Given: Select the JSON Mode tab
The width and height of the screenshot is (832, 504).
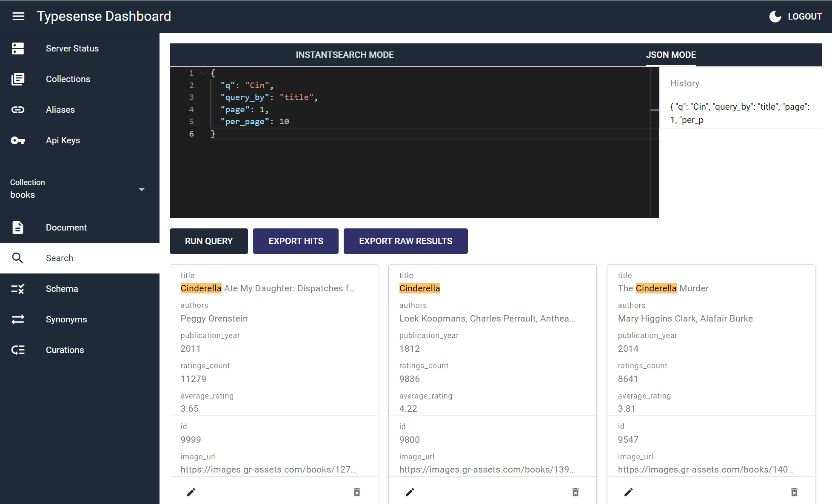Looking at the screenshot, I should click(671, 55).
